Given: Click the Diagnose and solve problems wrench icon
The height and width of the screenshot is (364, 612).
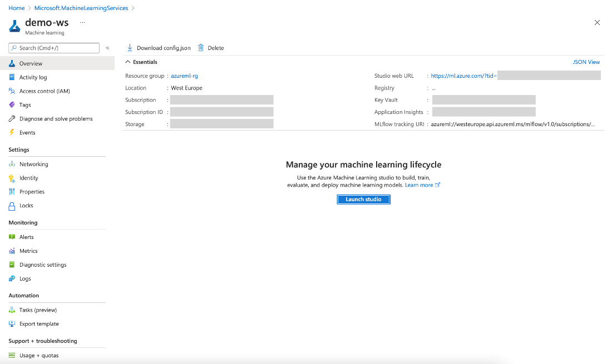Looking at the screenshot, I should pyautogui.click(x=12, y=119).
